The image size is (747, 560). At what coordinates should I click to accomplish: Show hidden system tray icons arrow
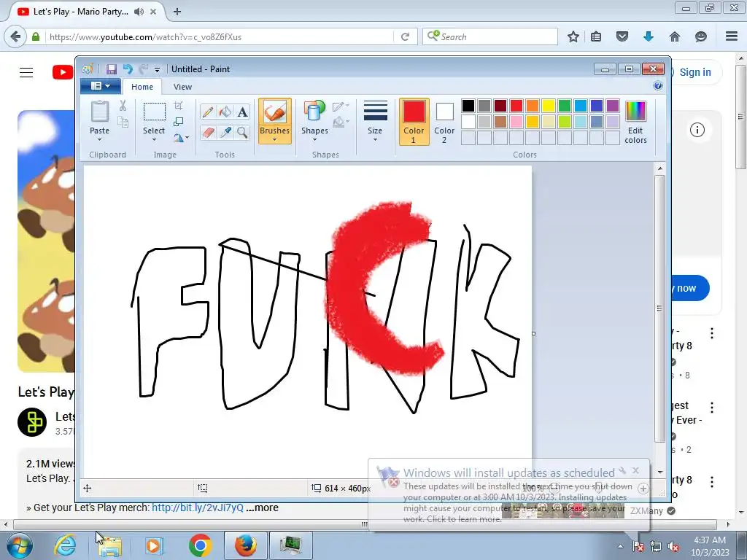pos(620,546)
